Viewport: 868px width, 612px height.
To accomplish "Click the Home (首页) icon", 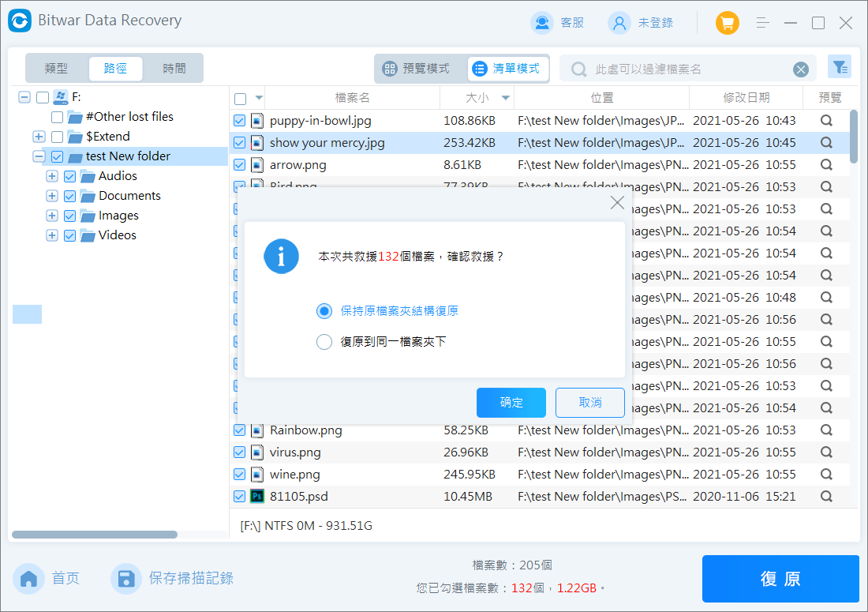I will [29, 579].
